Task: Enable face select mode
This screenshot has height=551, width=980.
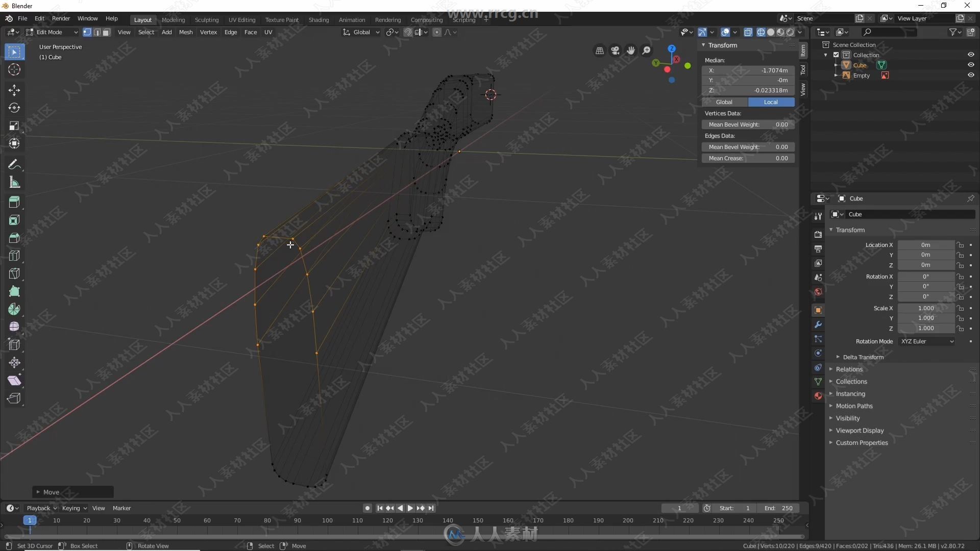Action: click(106, 32)
